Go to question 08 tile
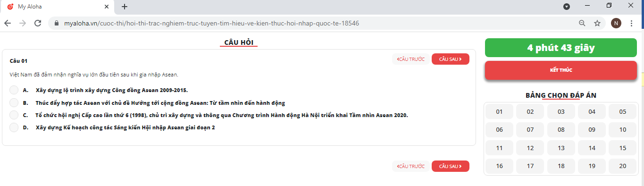The image size is (644, 186). 561,129
